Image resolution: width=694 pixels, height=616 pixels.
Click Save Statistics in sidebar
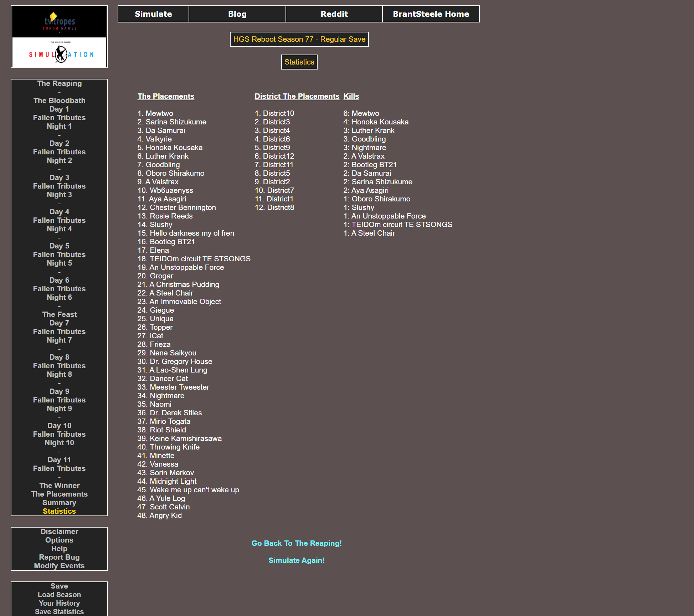click(x=59, y=612)
